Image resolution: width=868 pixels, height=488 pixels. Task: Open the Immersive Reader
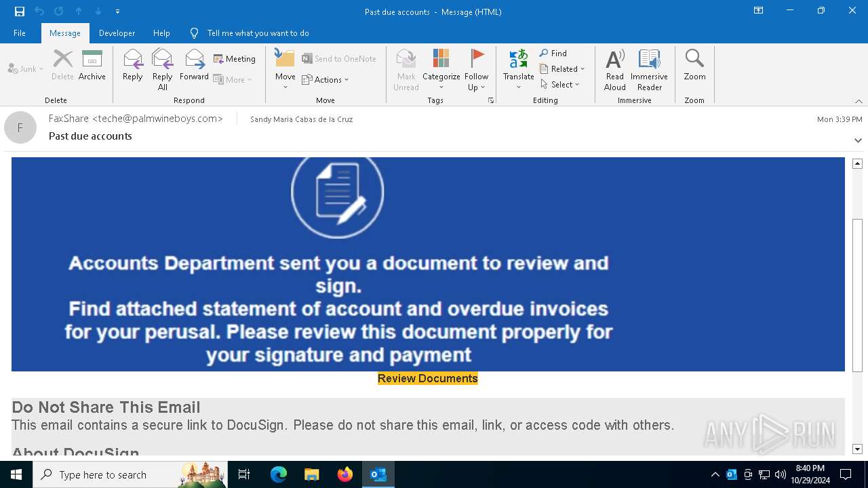coord(650,70)
